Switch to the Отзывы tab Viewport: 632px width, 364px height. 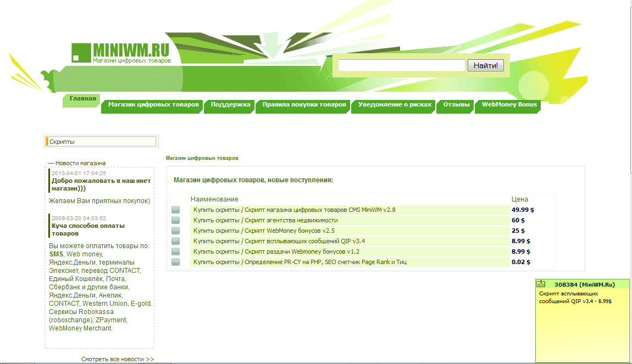pos(456,105)
